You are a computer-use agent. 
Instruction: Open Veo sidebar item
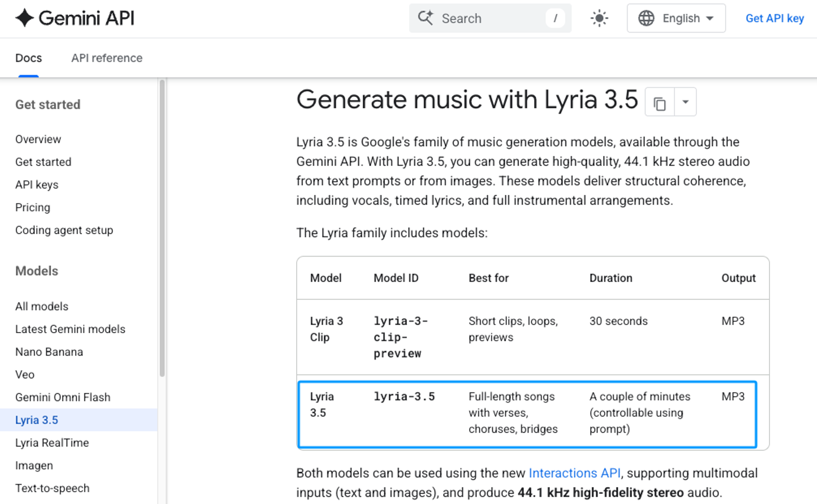pos(25,375)
